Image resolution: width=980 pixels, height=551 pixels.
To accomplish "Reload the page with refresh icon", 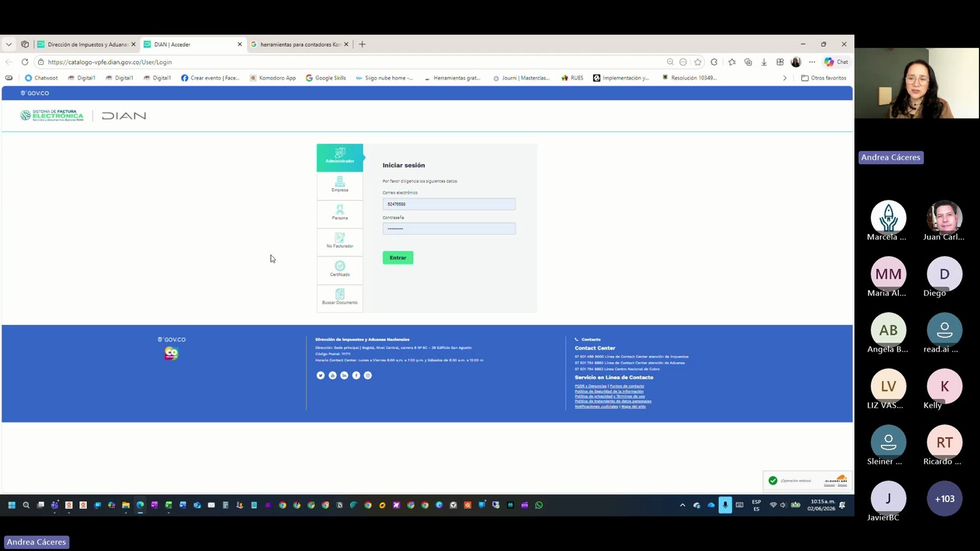I will tap(25, 62).
